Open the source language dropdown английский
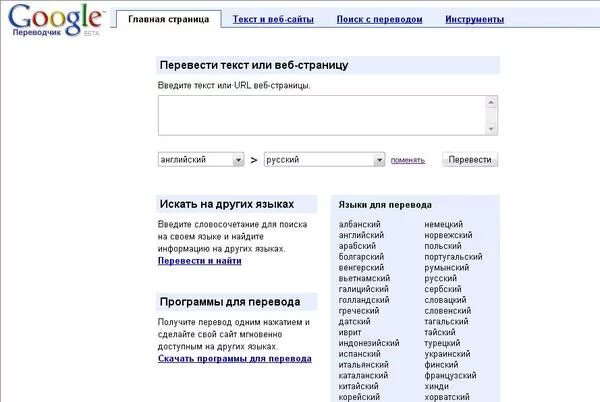This screenshot has height=402, width=600. (x=201, y=159)
